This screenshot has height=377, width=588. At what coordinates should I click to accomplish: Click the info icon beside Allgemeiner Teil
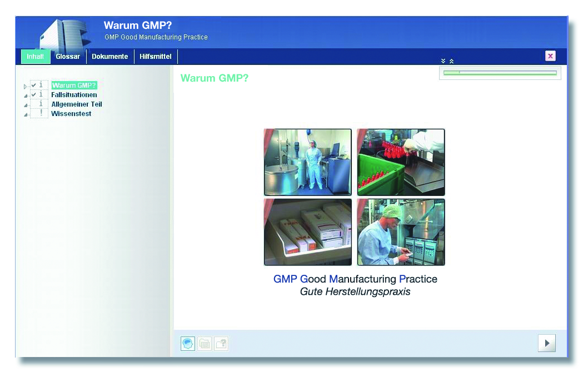[x=41, y=104]
